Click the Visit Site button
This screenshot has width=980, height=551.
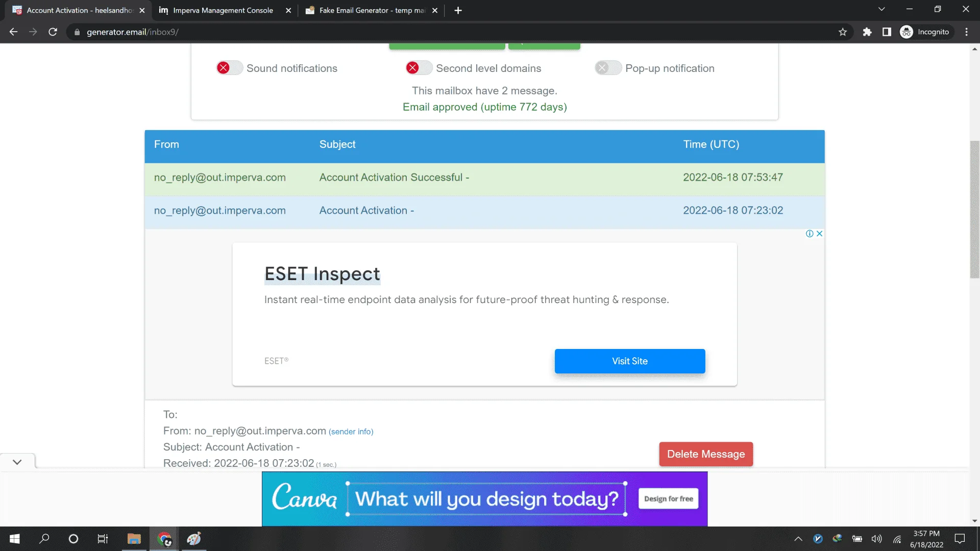tap(630, 361)
